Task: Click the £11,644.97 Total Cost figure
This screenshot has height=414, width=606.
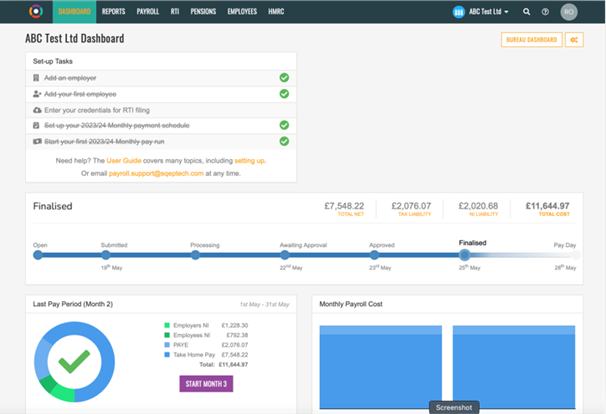Action: coord(547,206)
